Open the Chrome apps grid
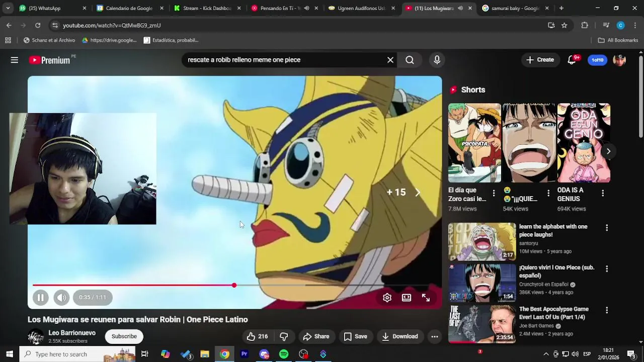Viewport: 644px width, 362px height. (8, 40)
